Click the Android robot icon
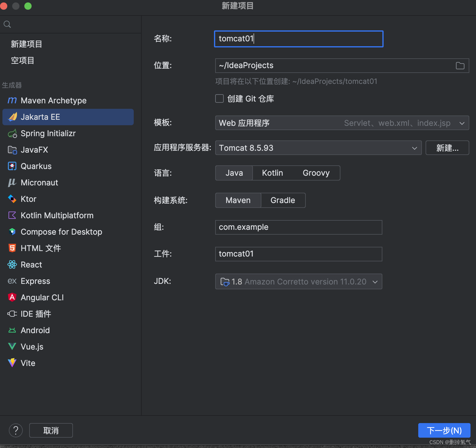The height and width of the screenshot is (448, 476). (12, 330)
